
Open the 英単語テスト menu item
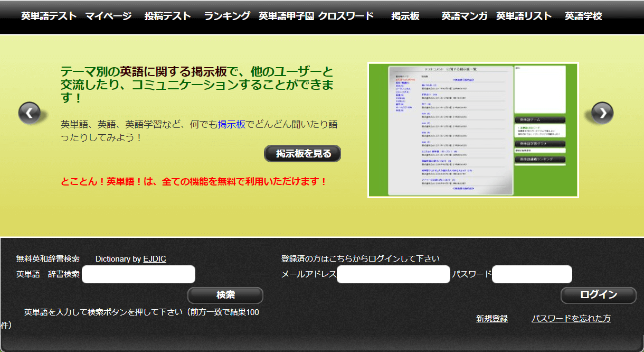(49, 16)
